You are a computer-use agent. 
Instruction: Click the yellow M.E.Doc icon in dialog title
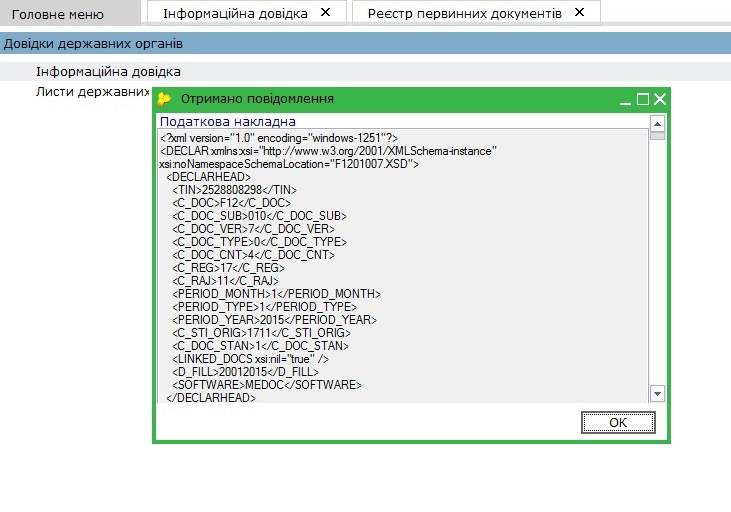point(165,99)
